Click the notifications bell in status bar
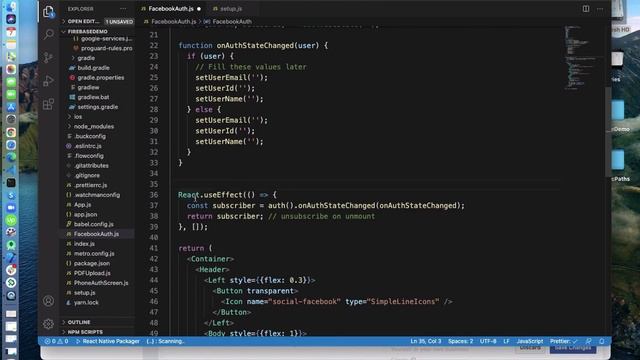The width and height of the screenshot is (640, 360). [602, 341]
